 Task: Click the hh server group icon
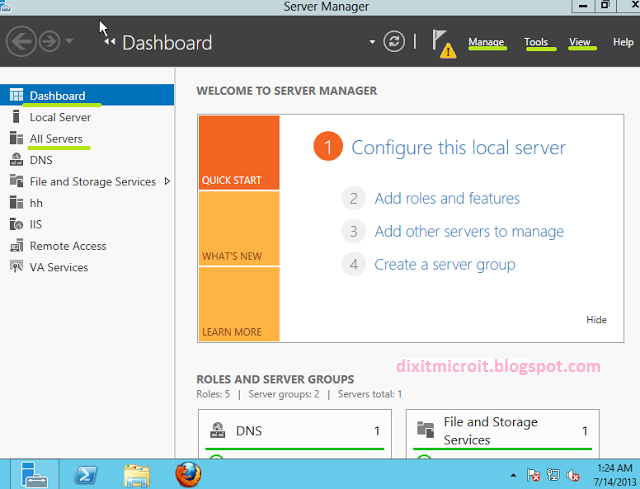coord(16,202)
